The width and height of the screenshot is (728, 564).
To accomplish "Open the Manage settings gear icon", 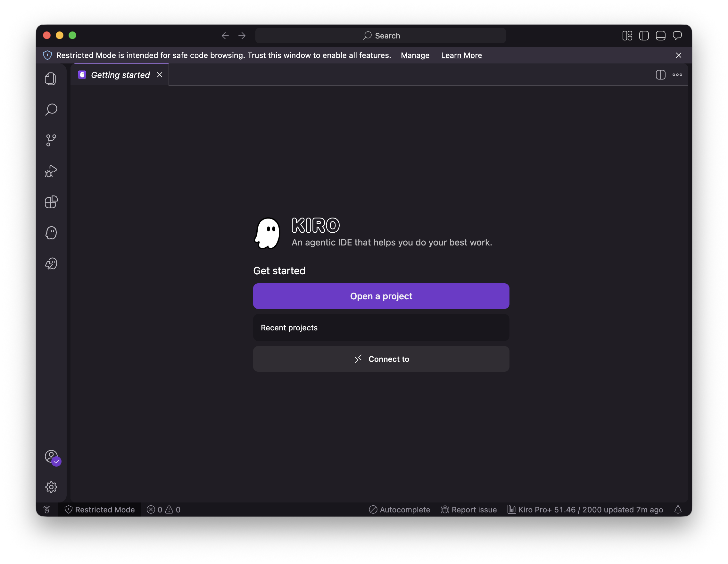I will [x=51, y=487].
